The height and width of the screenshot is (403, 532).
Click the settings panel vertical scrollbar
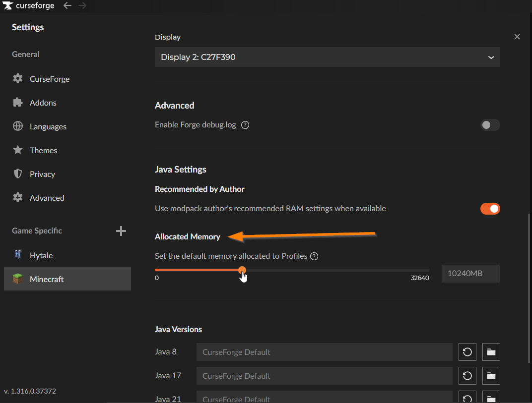click(529, 288)
